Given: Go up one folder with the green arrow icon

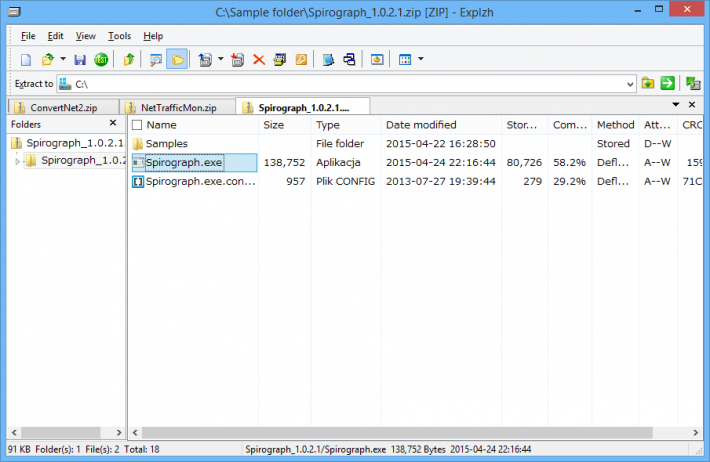Looking at the screenshot, I should (x=129, y=59).
